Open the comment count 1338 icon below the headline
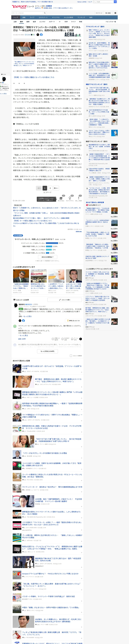The height and width of the screenshot is (644, 129). point(28,35)
